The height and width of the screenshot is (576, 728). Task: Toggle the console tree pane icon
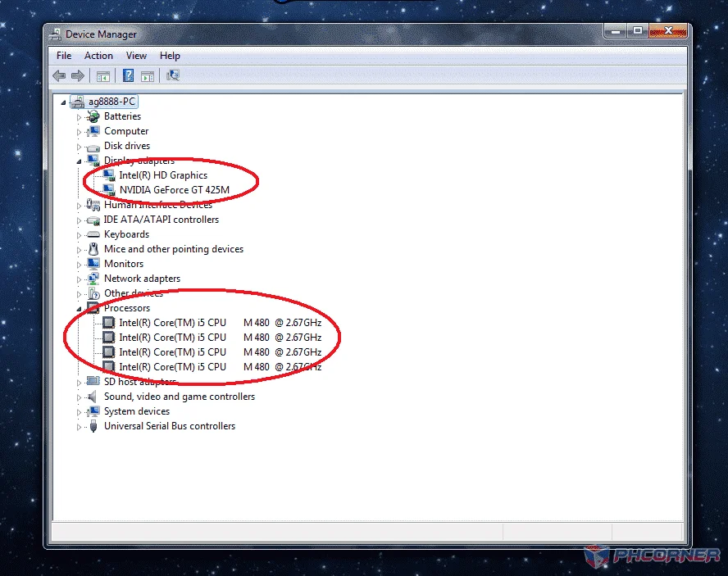102,75
